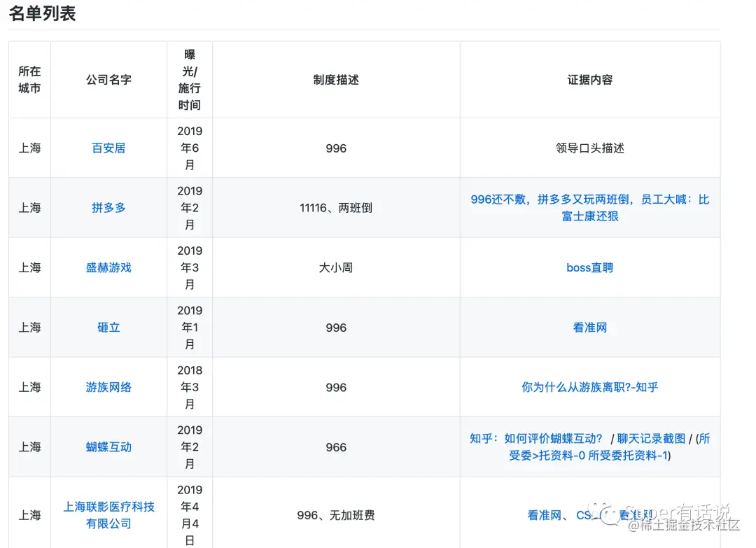
Task: Open the 所受委托资料-1 link
Action: tap(628, 456)
